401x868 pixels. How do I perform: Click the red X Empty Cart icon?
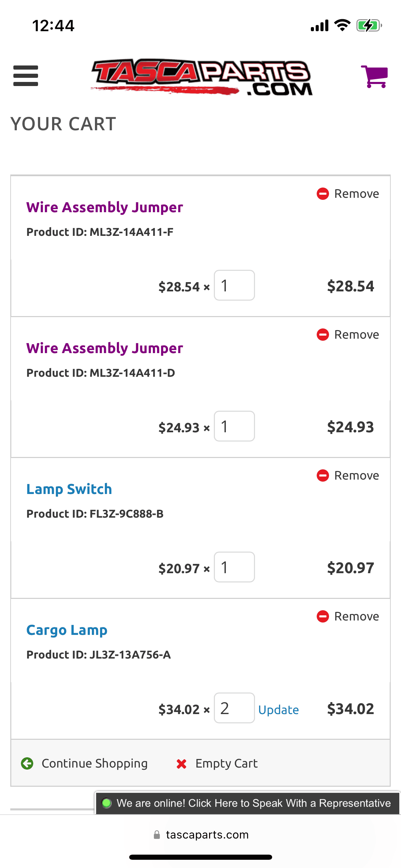[x=181, y=764]
